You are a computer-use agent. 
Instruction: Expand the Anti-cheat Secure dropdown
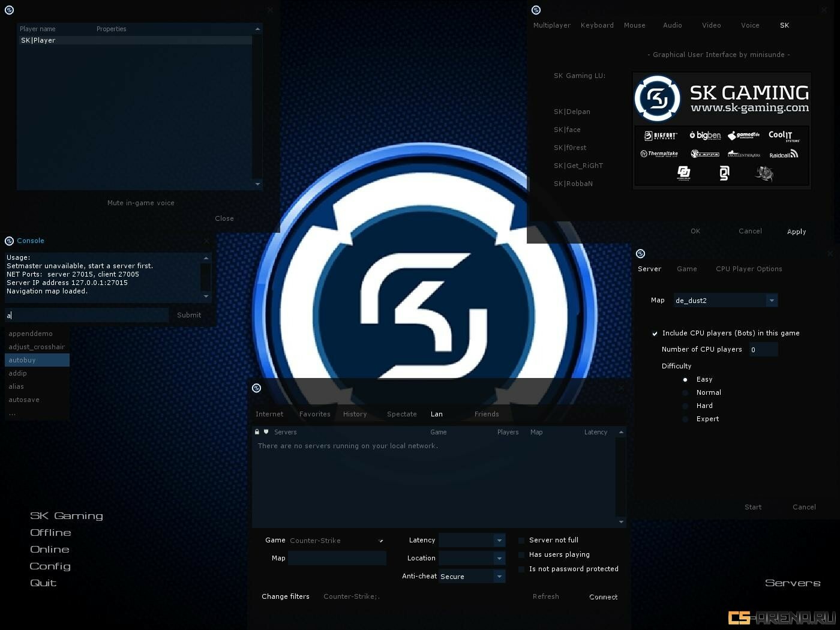click(499, 577)
